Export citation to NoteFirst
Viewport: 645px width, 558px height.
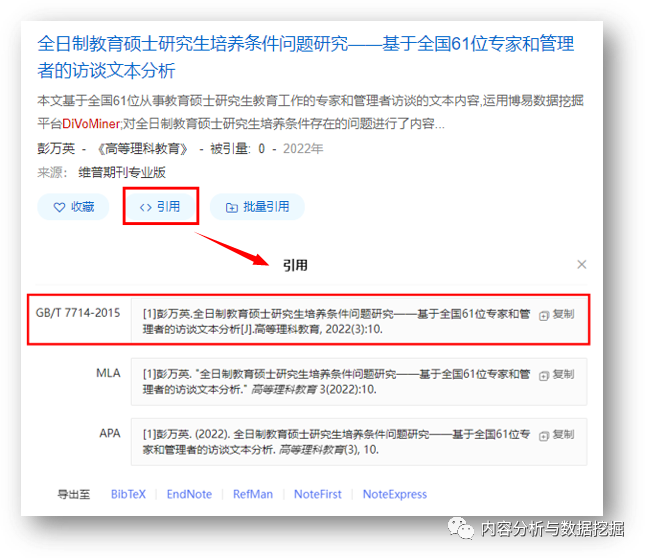(318, 494)
